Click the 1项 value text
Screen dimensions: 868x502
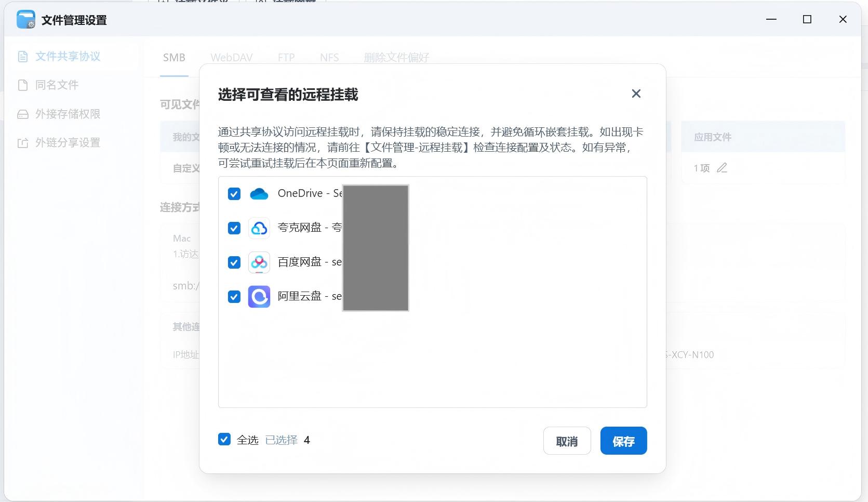(x=702, y=168)
